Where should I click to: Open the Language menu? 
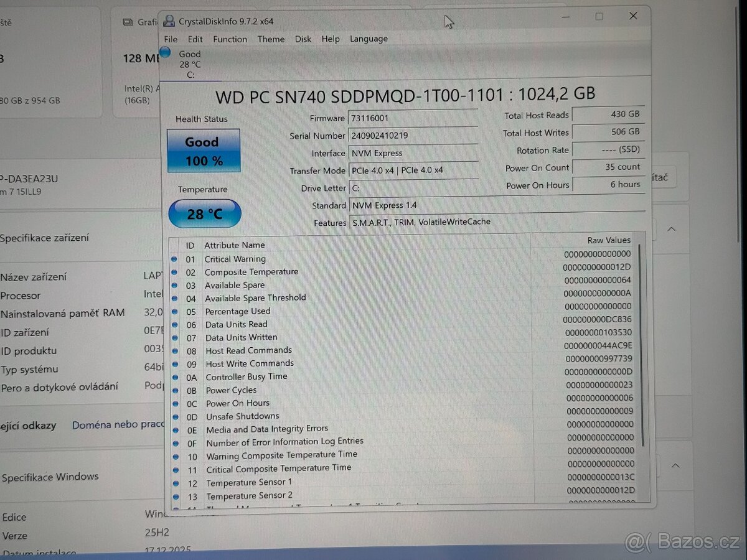pyautogui.click(x=369, y=39)
